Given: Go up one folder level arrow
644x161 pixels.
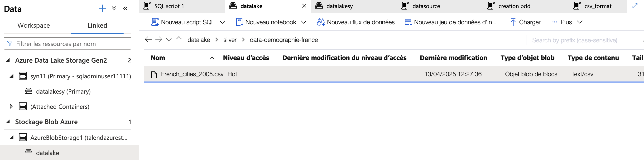Looking at the screenshot, I should (x=179, y=40).
